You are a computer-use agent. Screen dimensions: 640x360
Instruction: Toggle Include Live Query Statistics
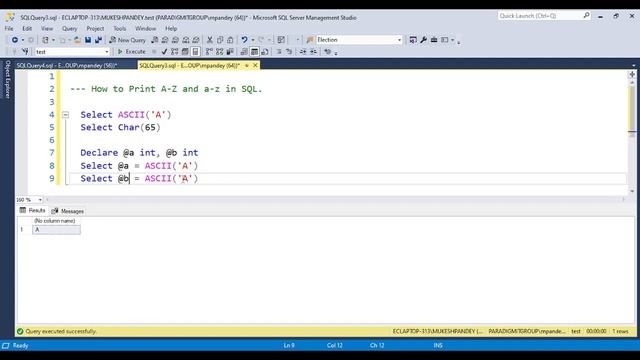pos(220,52)
